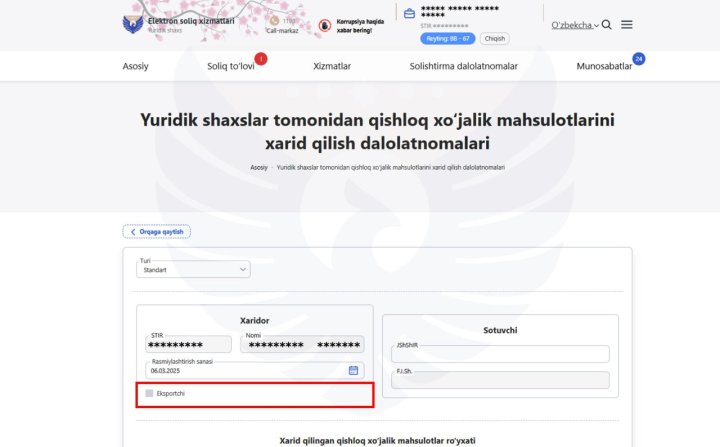Open the calendar picker icon for Rasmiylashtirish sanasi

click(x=353, y=370)
